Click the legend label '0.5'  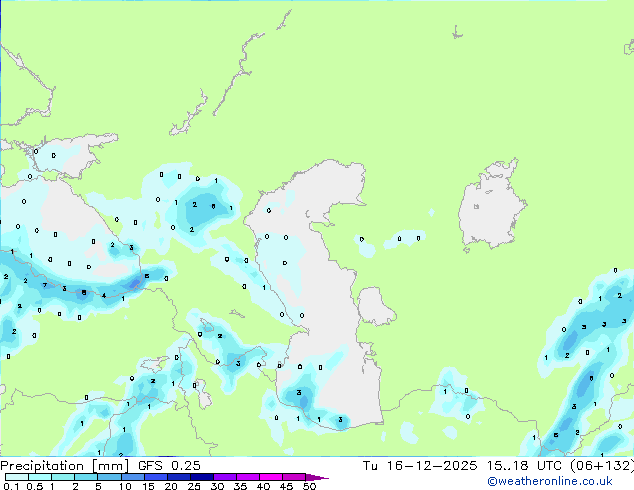click(x=35, y=486)
